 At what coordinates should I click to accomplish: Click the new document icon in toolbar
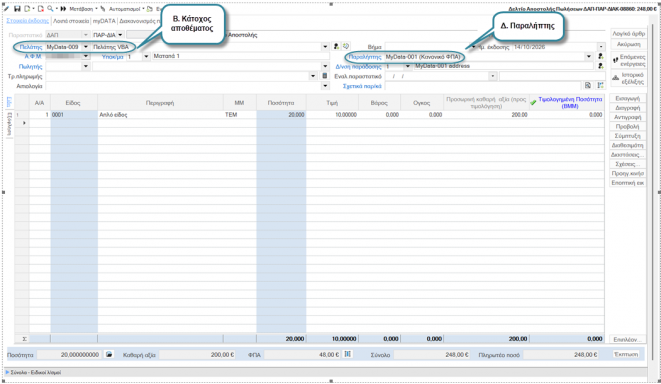click(x=27, y=8)
